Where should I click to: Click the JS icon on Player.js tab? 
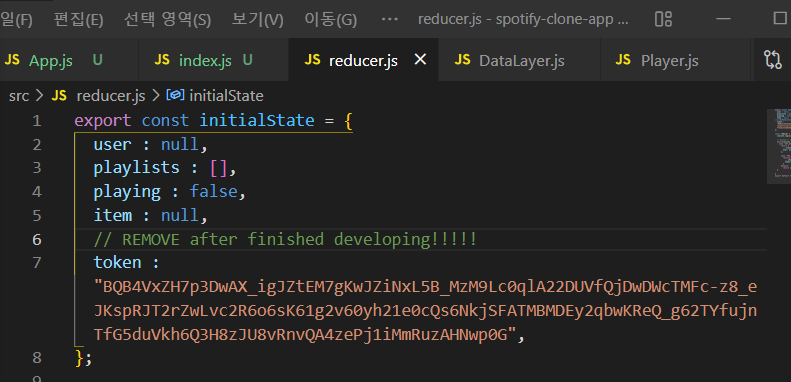coord(624,60)
